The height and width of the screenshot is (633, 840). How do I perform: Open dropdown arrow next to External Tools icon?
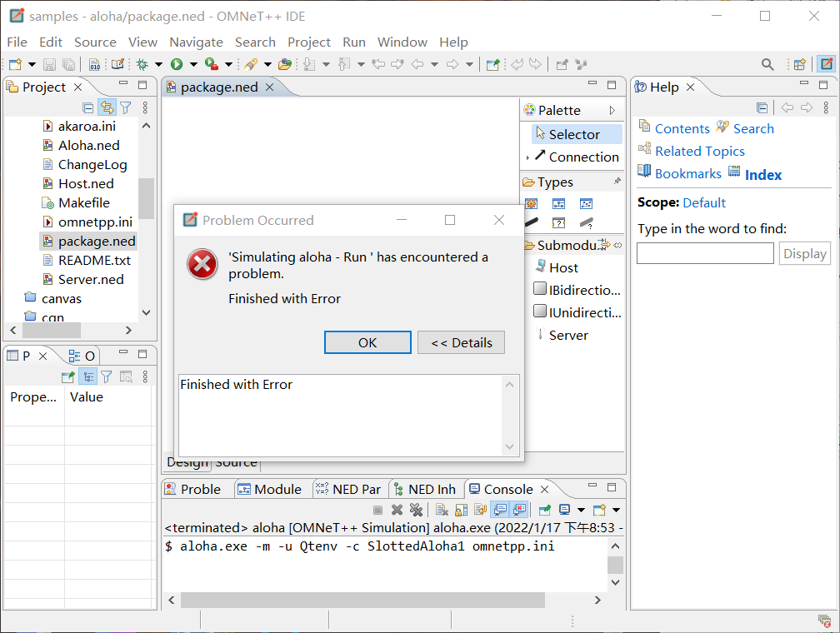click(228, 65)
